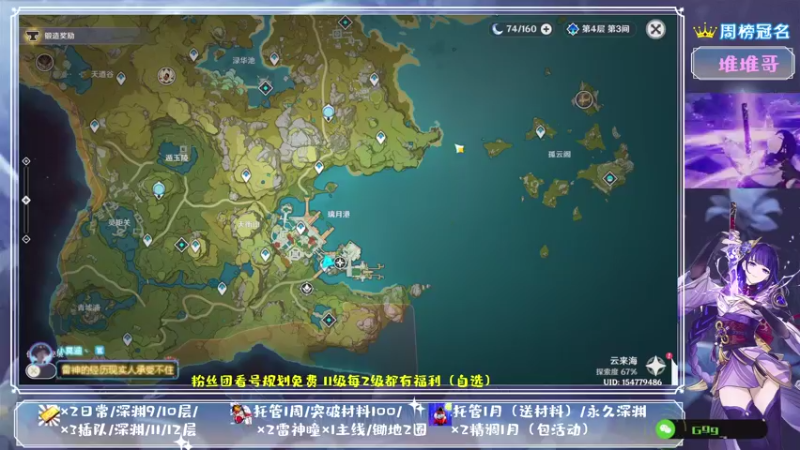Click the ticket icon beside ×2日常
Image resolution: width=800 pixels, height=450 pixels.
48,415
